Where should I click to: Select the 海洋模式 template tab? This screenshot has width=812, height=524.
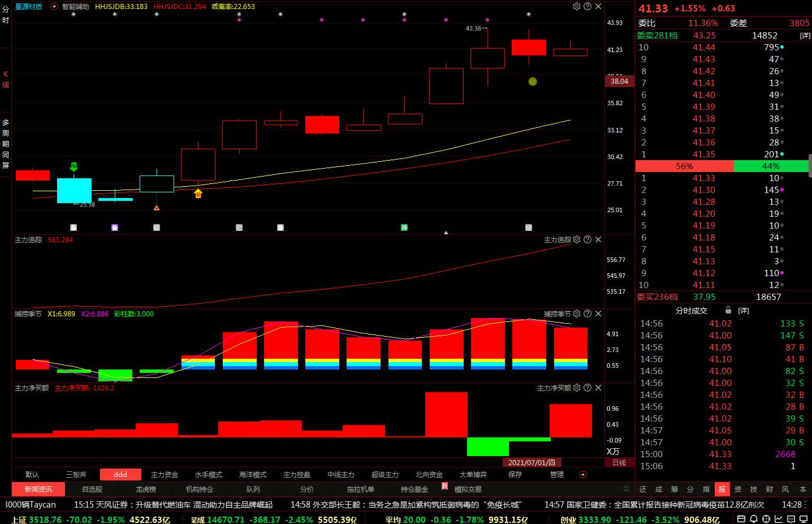[253, 475]
